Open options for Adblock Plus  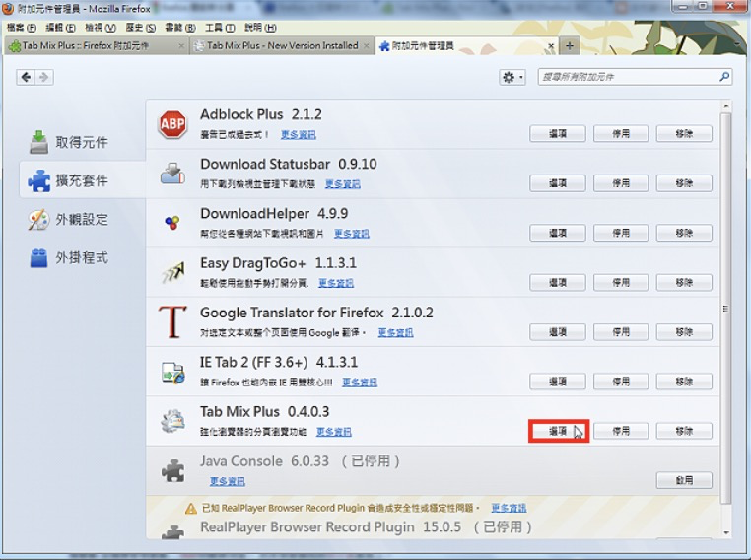[558, 134]
